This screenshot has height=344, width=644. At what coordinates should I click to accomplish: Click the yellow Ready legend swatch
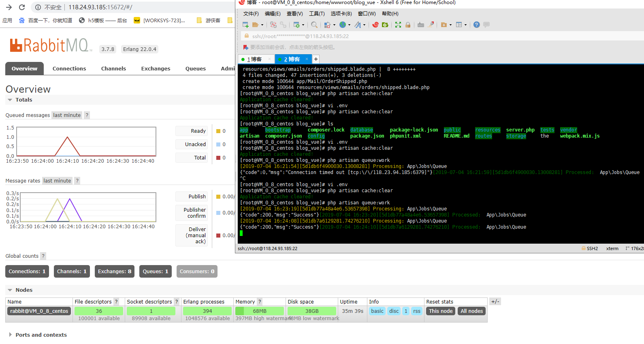[218, 131]
